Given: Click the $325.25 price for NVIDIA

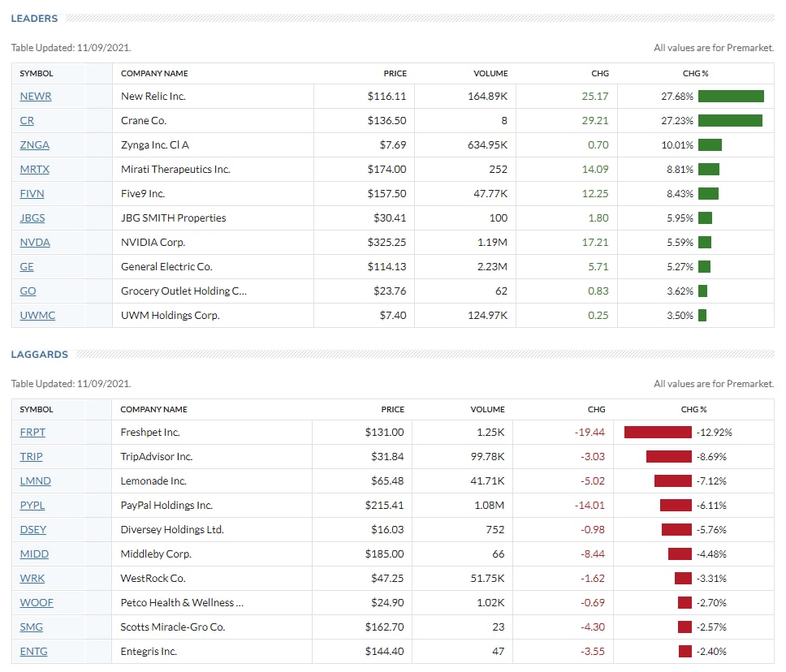Looking at the screenshot, I should tap(387, 243).
